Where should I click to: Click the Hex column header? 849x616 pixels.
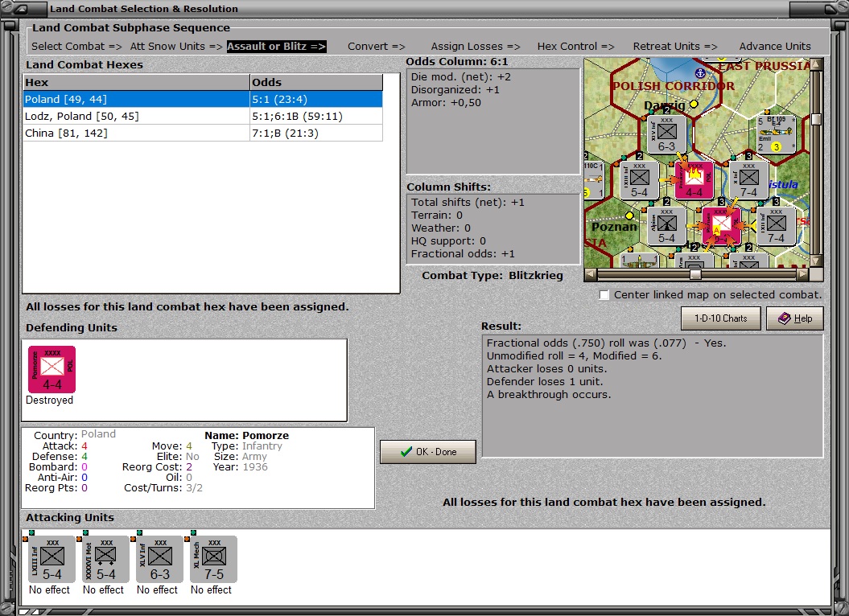coord(136,82)
